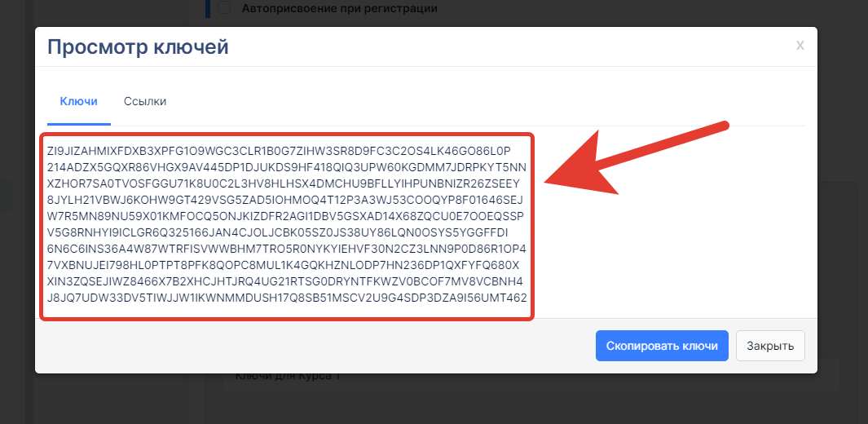Switch to the Ссылки tab
Image resolution: width=868 pixels, height=424 pixels.
(x=145, y=101)
